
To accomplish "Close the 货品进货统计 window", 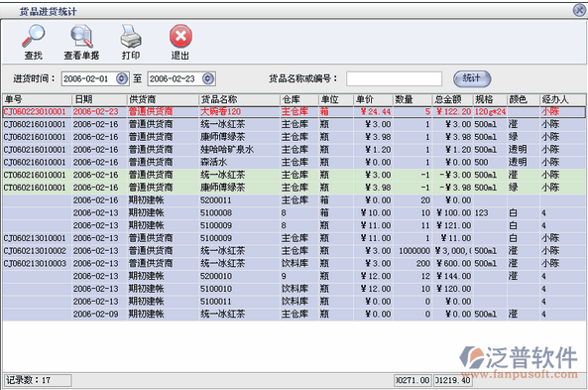I will pos(579,10).
